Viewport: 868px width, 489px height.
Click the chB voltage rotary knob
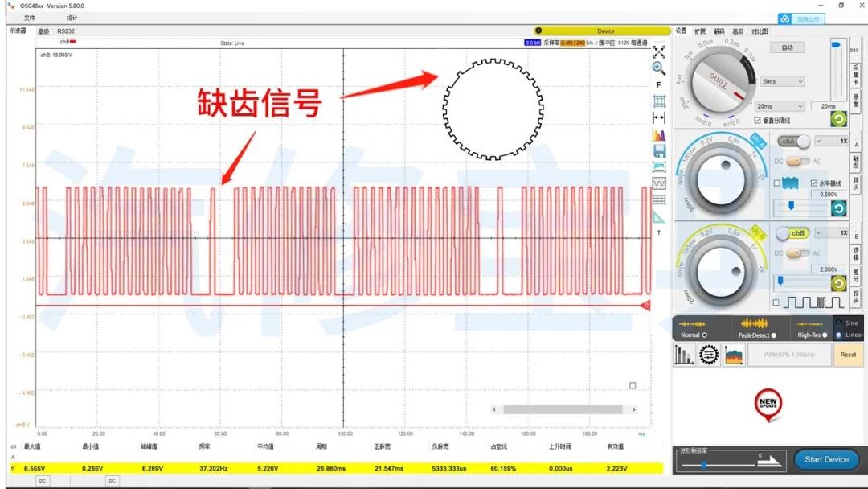pos(721,273)
